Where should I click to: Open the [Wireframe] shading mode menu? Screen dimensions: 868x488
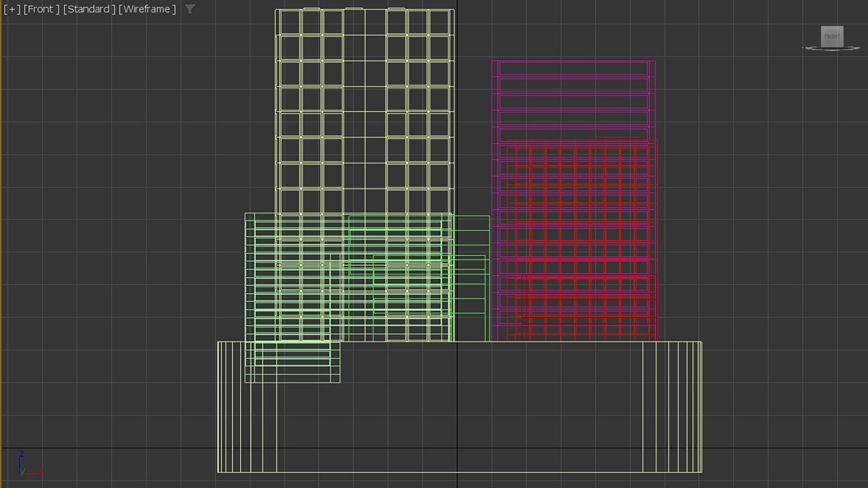147,9
